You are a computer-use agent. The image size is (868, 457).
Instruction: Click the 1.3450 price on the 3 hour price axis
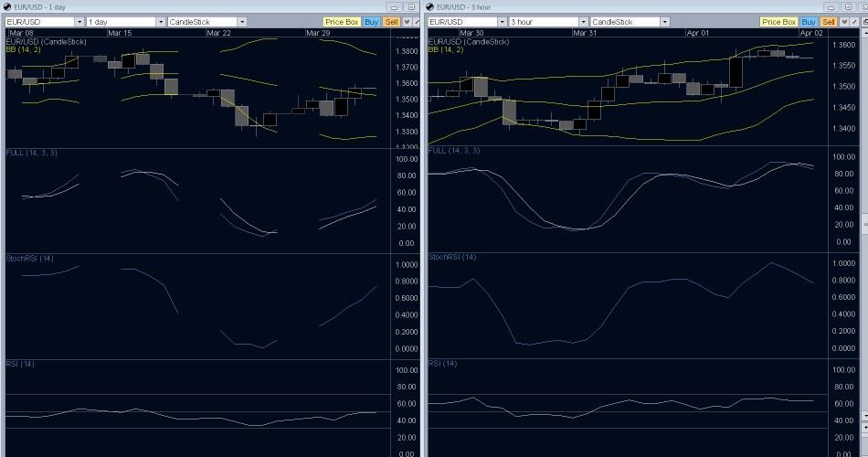pyautogui.click(x=843, y=108)
